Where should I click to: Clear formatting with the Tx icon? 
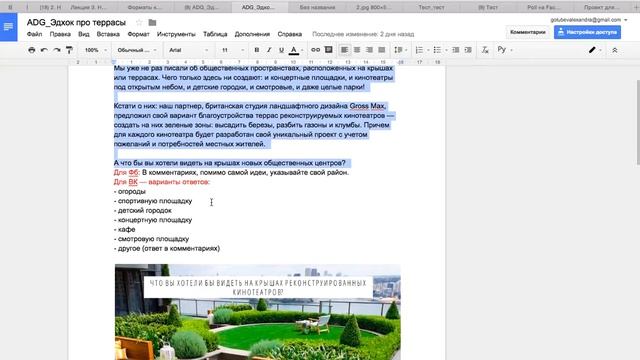(x=485, y=50)
